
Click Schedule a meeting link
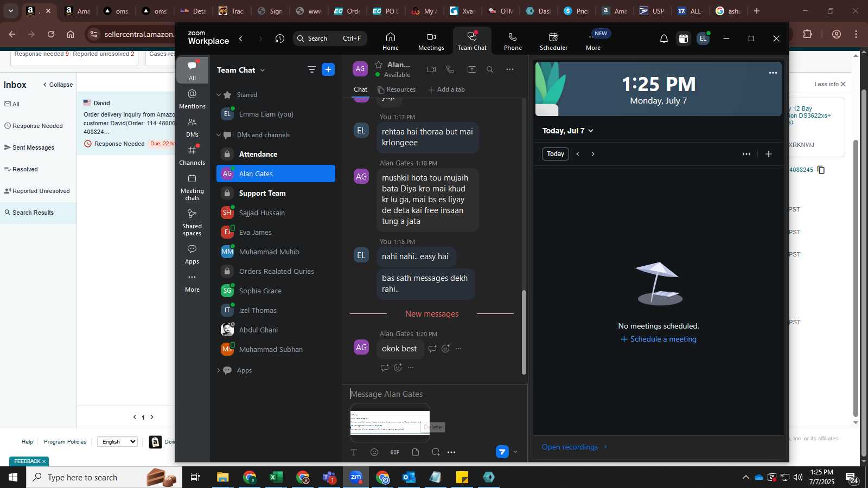click(x=659, y=339)
